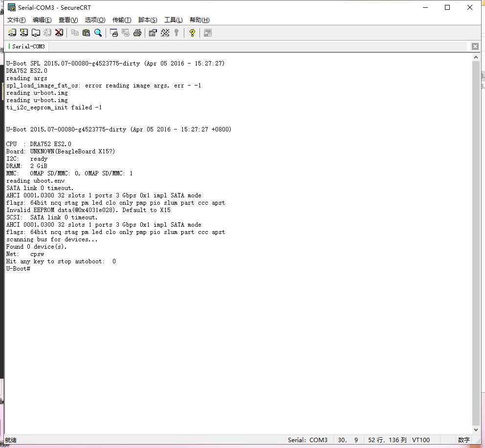The image size is (485, 448).
Task: Click the Connect toolbar icon
Action: click(12, 33)
